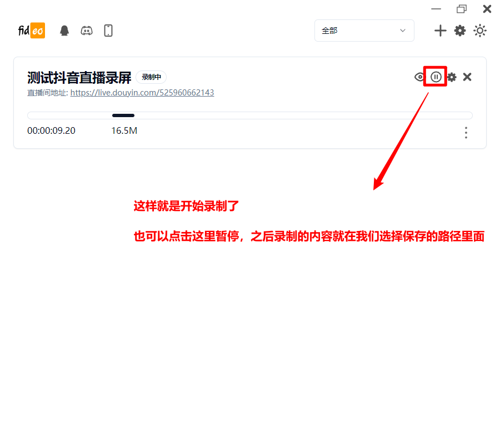Click the fideo logo
Image resolution: width=500 pixels, height=448 pixels.
click(x=31, y=31)
